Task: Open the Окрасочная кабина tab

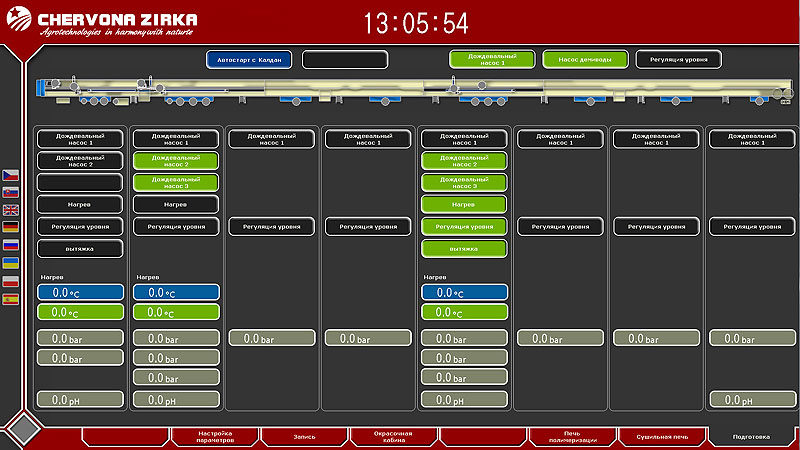Action: coord(393,437)
